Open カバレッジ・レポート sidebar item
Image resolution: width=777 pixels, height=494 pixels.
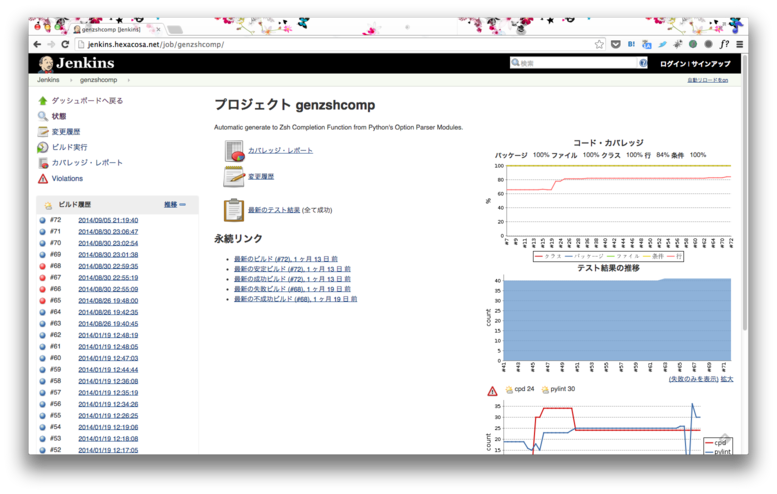(87, 163)
